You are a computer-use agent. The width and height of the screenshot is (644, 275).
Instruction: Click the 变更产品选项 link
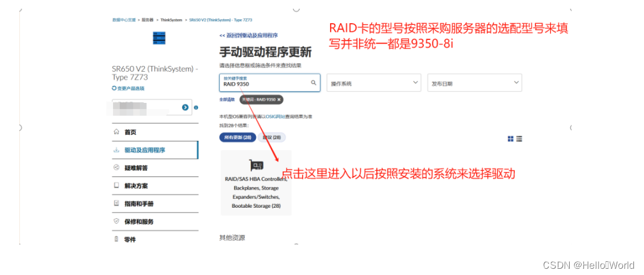pyautogui.click(x=130, y=89)
